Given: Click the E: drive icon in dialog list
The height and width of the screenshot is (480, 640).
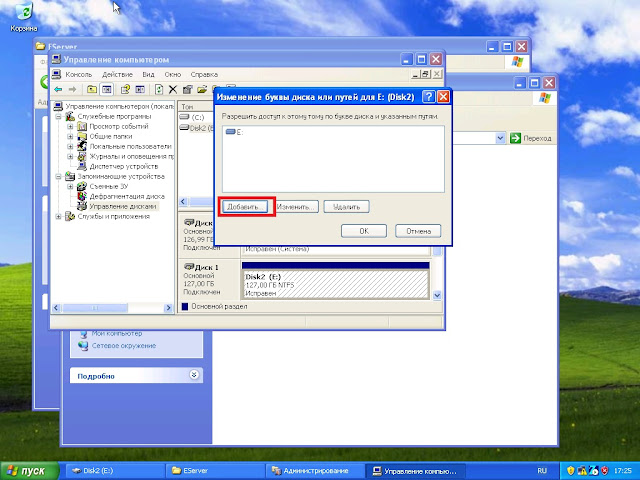Looking at the screenshot, I should point(231,132).
